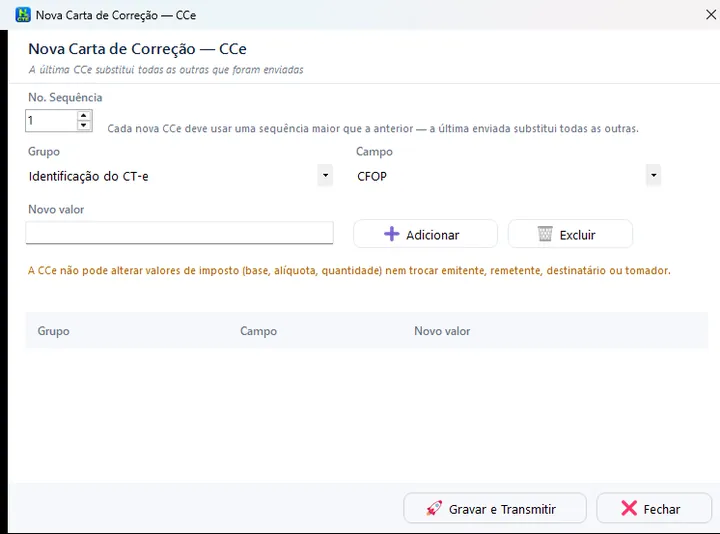Click the red X icon on Fechar
Image resolution: width=720 pixels, height=534 pixels.
pyautogui.click(x=629, y=508)
